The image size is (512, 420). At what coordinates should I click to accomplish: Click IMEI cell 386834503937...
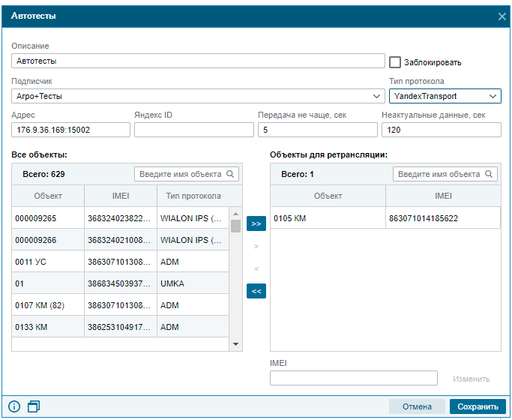(x=121, y=283)
